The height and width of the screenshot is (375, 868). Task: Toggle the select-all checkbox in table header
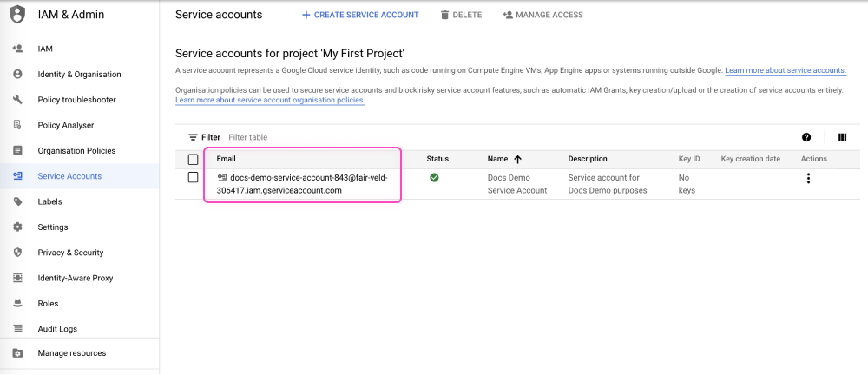(193, 160)
